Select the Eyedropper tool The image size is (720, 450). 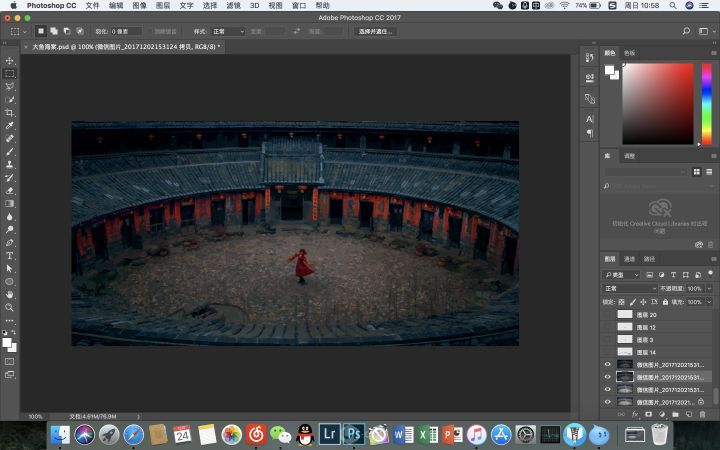click(10, 126)
